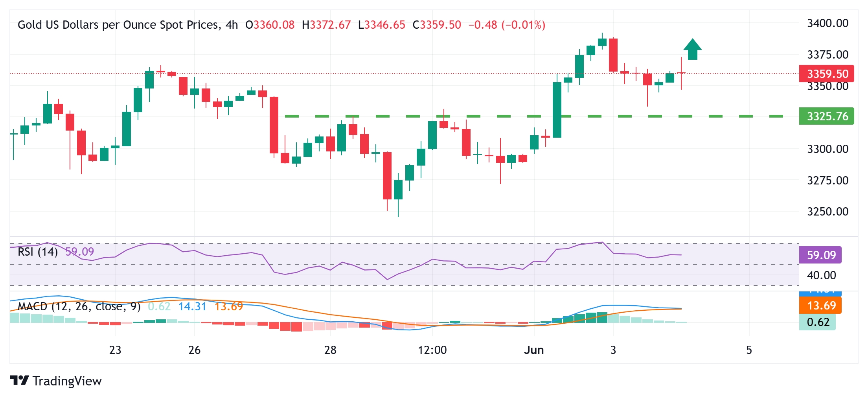The width and height of the screenshot is (868, 398).
Task: Click the green 3325.76 price level tag
Action: tap(826, 116)
